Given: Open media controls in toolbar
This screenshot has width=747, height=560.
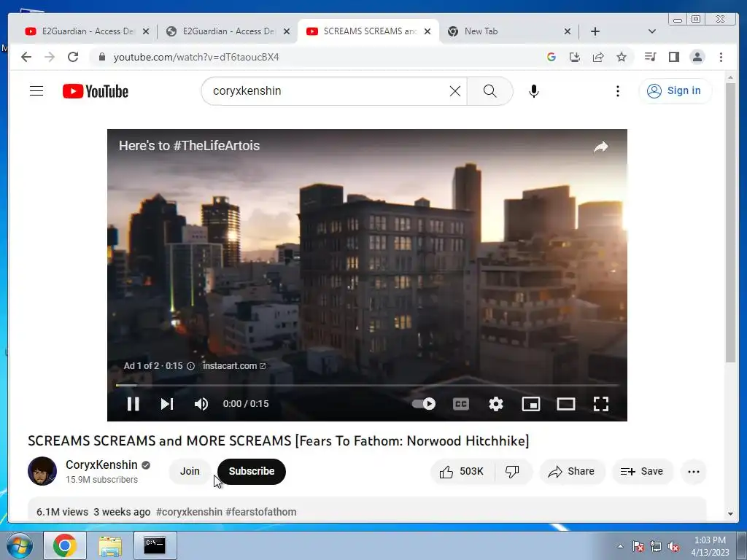Looking at the screenshot, I should point(650,57).
